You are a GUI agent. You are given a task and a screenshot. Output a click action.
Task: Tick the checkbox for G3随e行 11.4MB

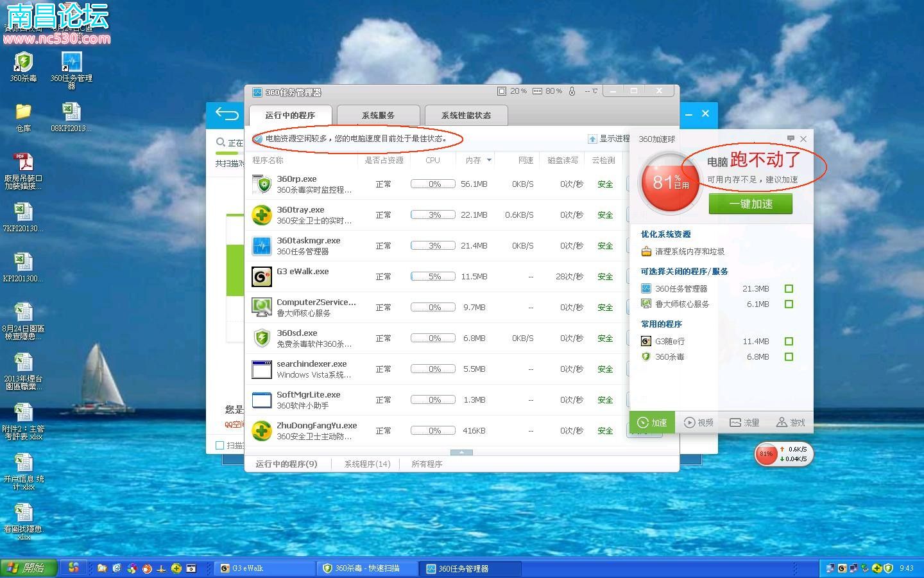point(789,342)
